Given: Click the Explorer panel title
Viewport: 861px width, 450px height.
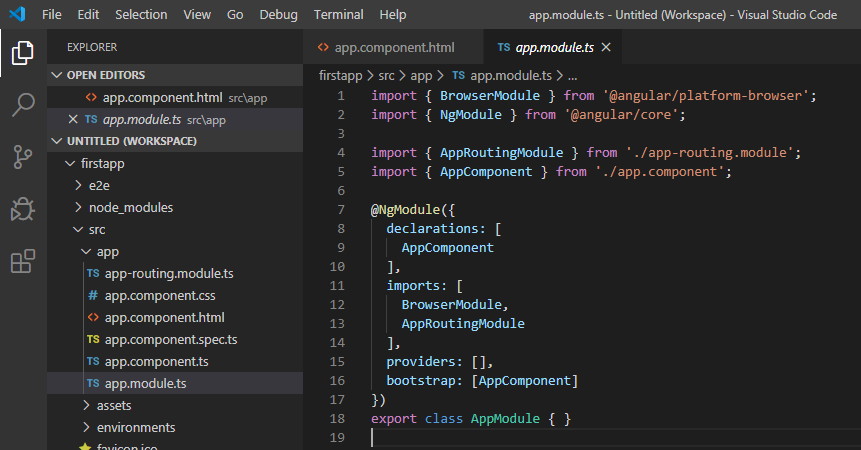Looking at the screenshot, I should click(92, 47).
